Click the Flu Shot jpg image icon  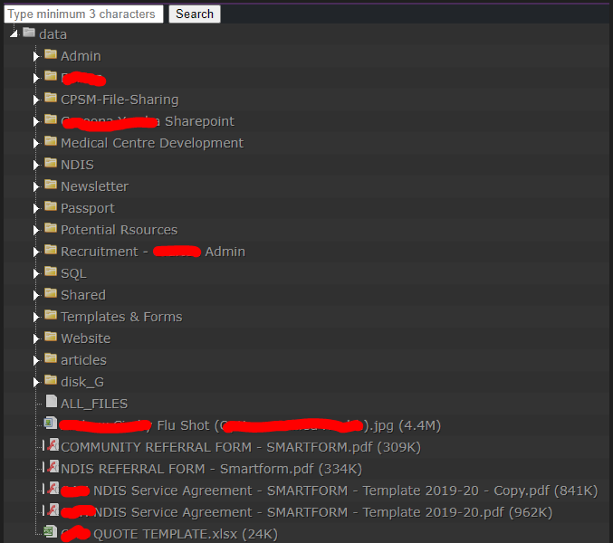[x=50, y=424]
